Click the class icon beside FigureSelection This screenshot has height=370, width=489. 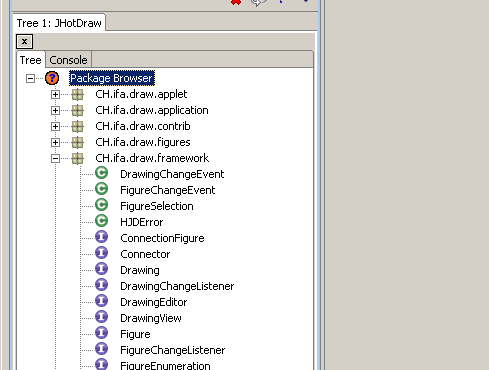coord(101,205)
